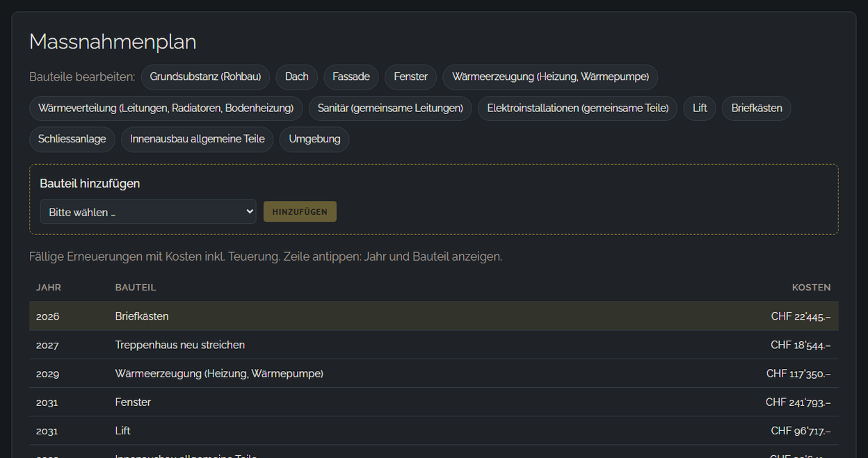Click the year 2031 in the Lift row

pos(47,431)
